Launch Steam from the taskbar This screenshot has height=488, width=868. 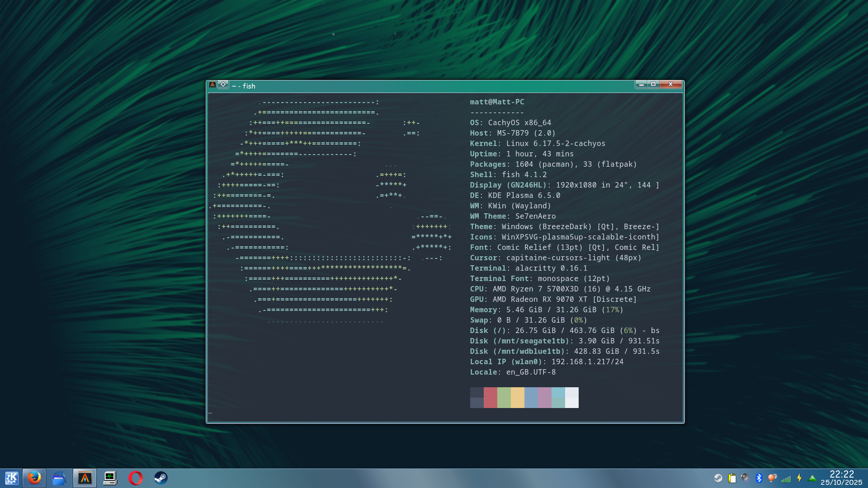point(160,478)
